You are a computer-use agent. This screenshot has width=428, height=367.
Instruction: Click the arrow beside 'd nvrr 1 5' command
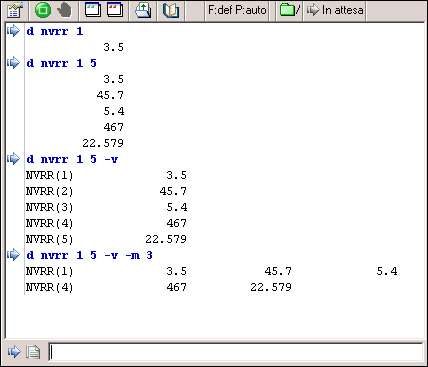[13, 63]
